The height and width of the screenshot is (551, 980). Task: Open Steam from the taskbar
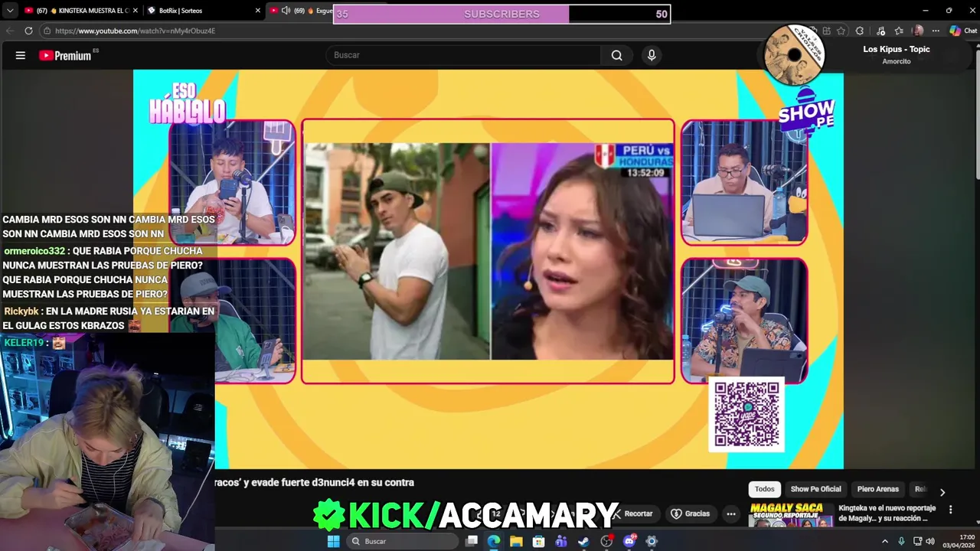point(583,541)
